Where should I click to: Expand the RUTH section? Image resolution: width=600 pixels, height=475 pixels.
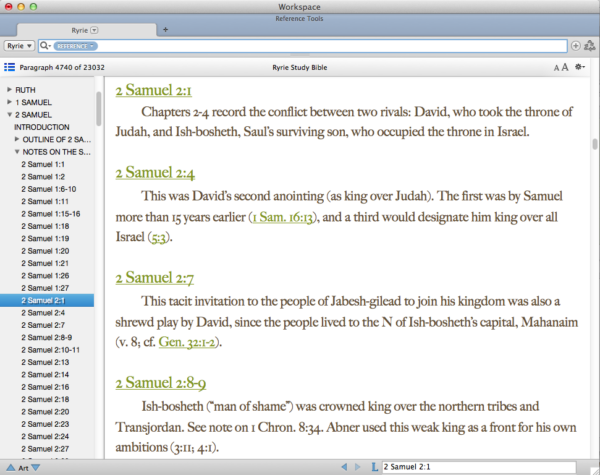pos(10,90)
